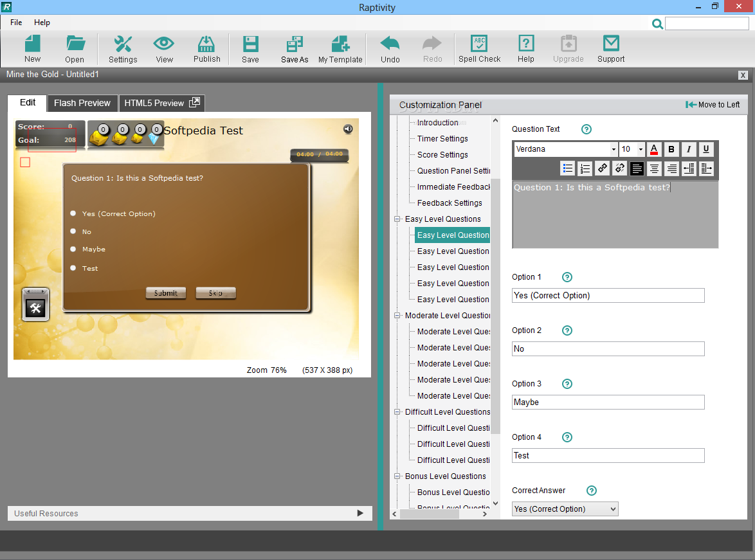
Task: Apply italic formatting to question text
Action: click(689, 149)
